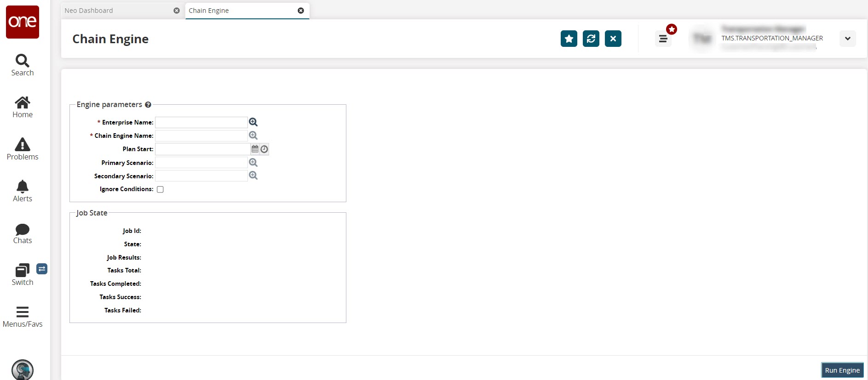Open Chain Engine Name lookup magnifier

tap(253, 136)
